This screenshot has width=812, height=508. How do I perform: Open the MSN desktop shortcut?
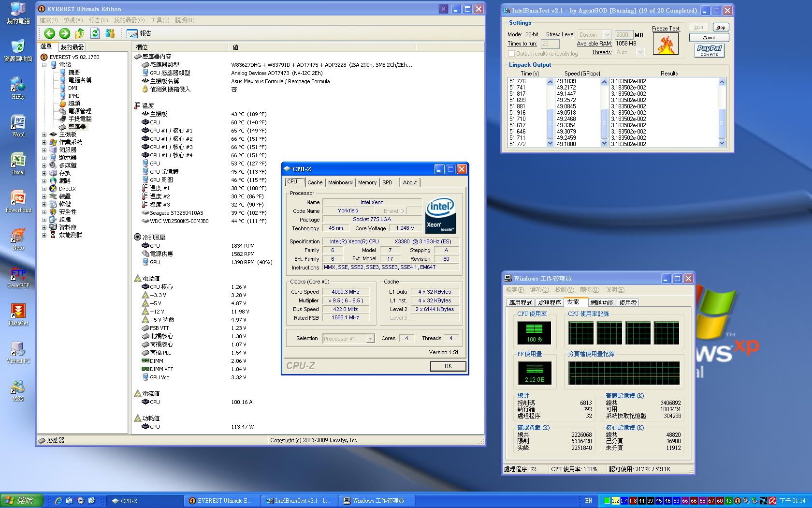pyautogui.click(x=18, y=390)
